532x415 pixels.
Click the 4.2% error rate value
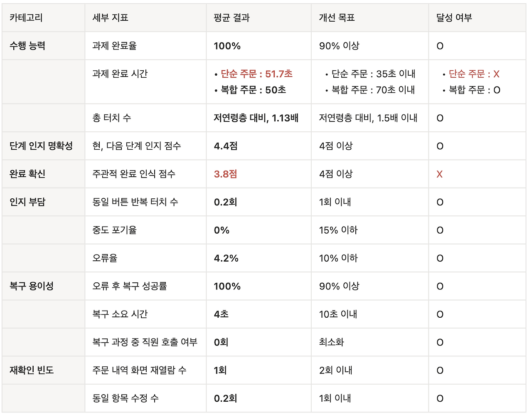[226, 258]
